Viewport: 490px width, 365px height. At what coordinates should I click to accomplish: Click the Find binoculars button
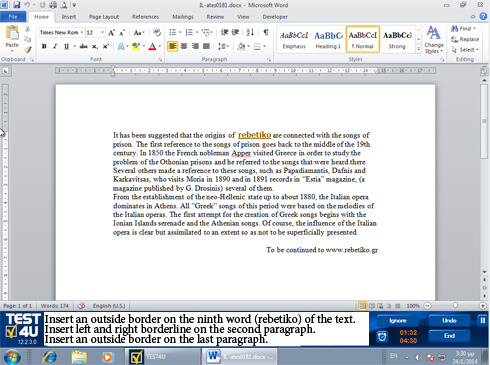[x=463, y=29]
